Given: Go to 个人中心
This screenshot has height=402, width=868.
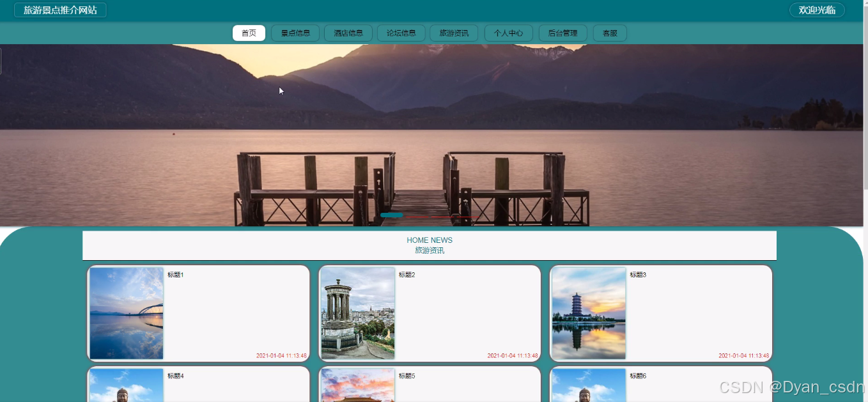Looking at the screenshot, I should point(509,33).
